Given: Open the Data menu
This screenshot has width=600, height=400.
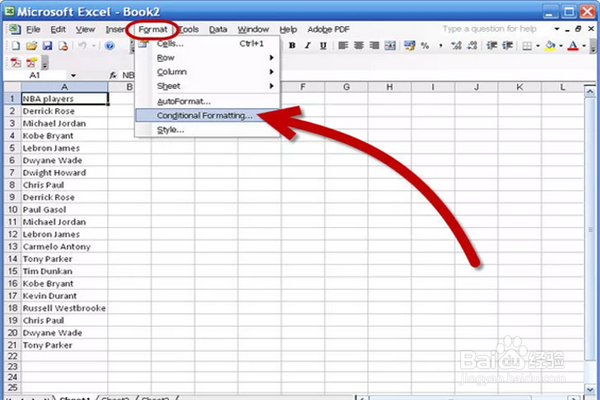Looking at the screenshot, I should tap(218, 29).
